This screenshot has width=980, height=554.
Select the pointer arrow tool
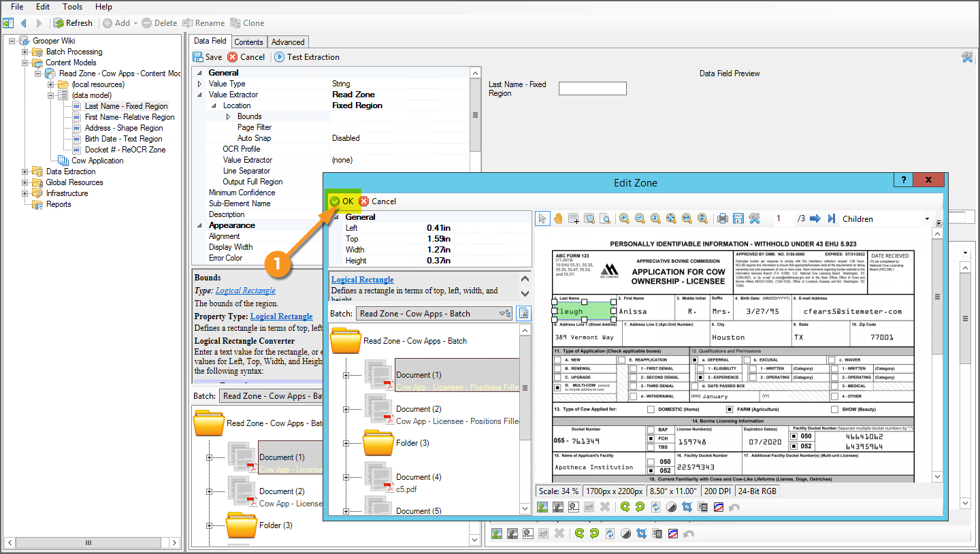pyautogui.click(x=542, y=218)
